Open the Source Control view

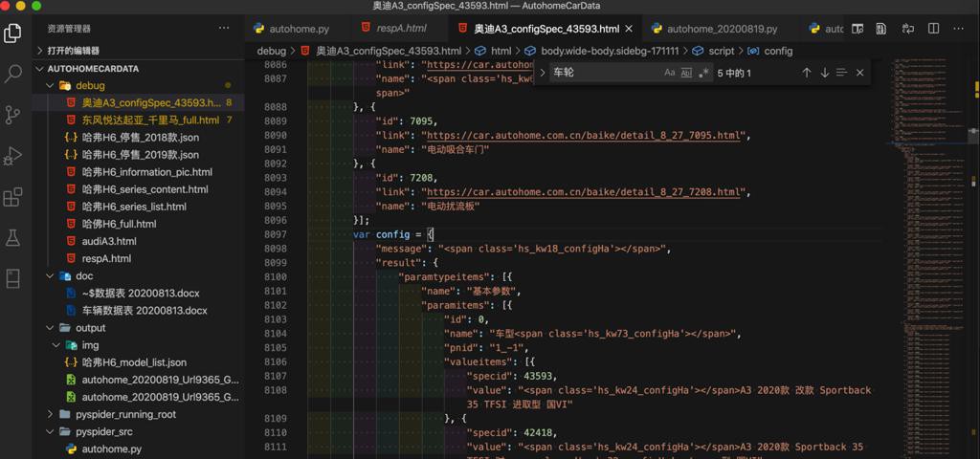[x=12, y=115]
